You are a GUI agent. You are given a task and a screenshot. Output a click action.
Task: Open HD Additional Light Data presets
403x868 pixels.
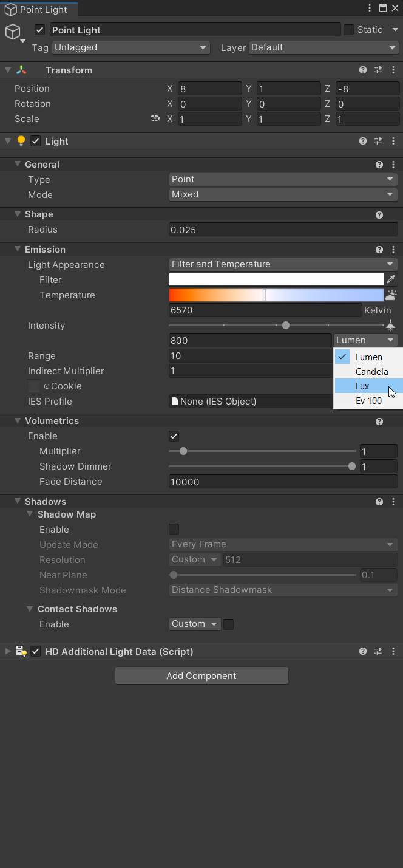378,651
